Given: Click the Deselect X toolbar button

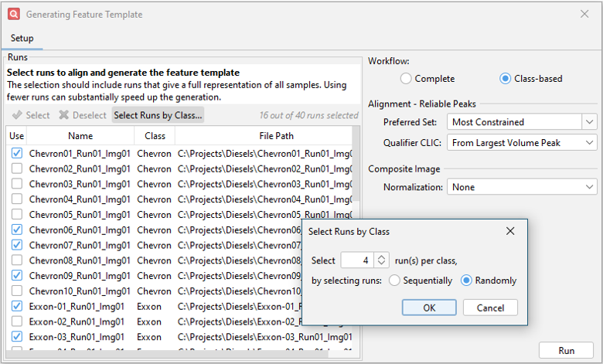Looking at the screenshot, I should (83, 115).
